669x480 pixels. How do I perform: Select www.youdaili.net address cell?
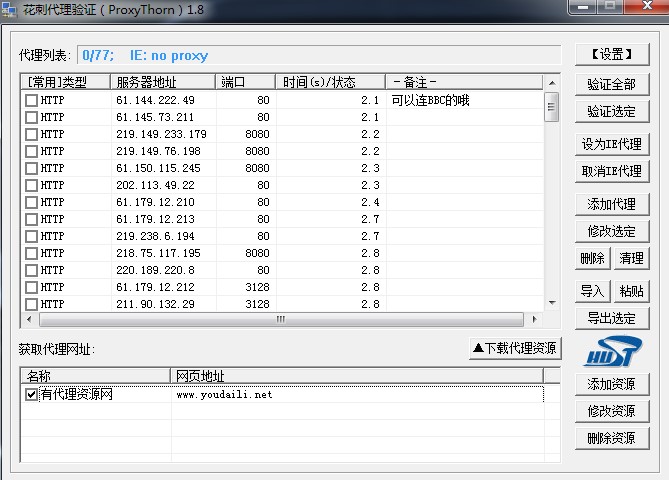(224, 395)
